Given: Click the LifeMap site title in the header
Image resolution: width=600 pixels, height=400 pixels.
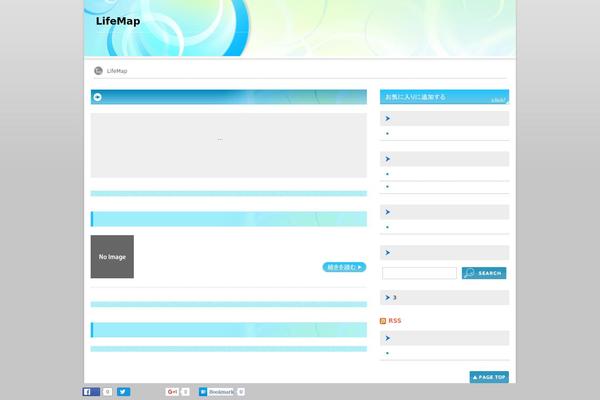Looking at the screenshot, I should [x=118, y=21].
